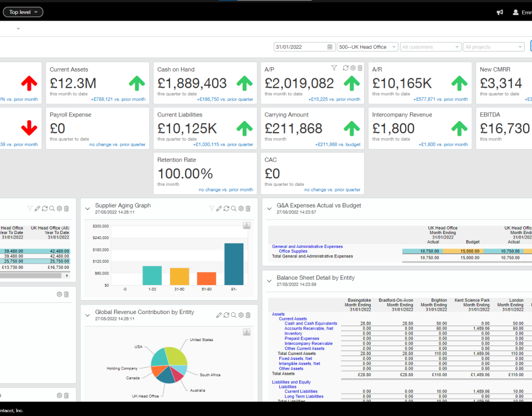The height and width of the screenshot is (416, 532).
Task: Zoom the Supplier Aging Graph with magnifier
Action: coord(234,209)
